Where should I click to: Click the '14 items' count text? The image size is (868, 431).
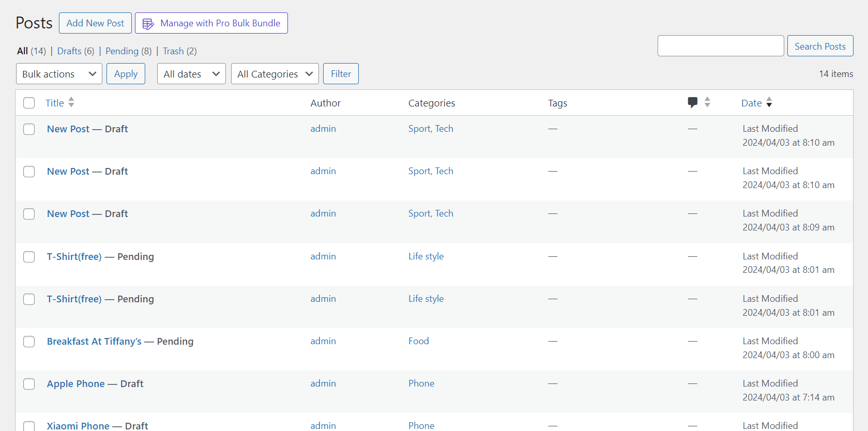[836, 74]
